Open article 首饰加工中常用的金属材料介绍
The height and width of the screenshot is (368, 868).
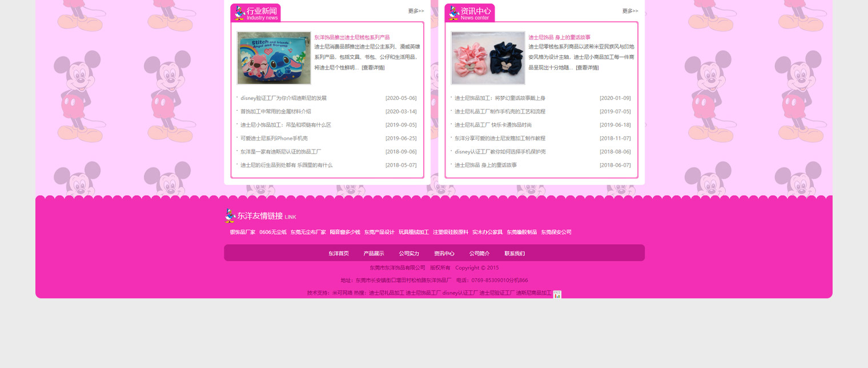(275, 112)
